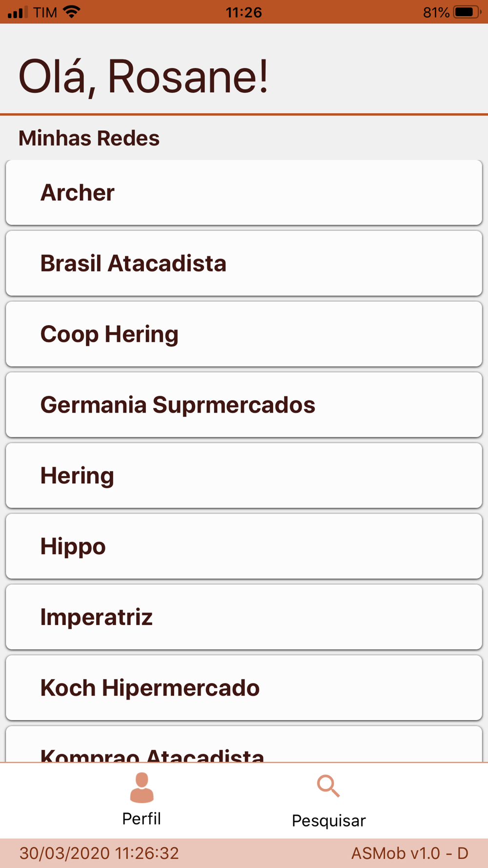The image size is (488, 868).
Task: Tap the ASMob v1.0 - D version label
Action: (409, 853)
